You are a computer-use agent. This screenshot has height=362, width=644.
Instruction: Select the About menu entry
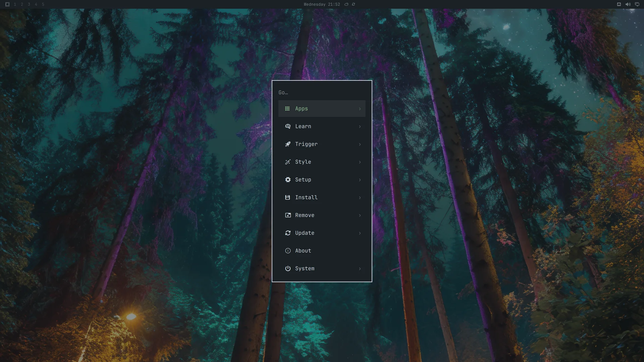pyautogui.click(x=322, y=251)
